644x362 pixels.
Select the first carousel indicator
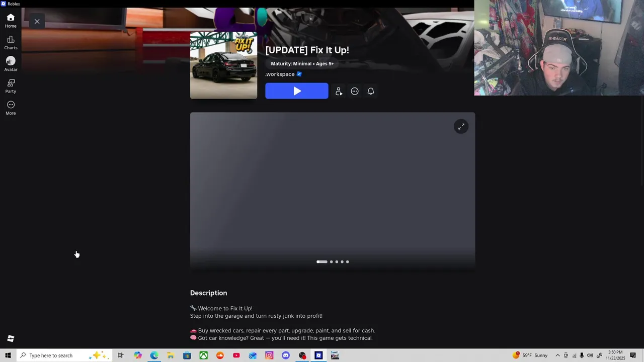pyautogui.click(x=322, y=261)
